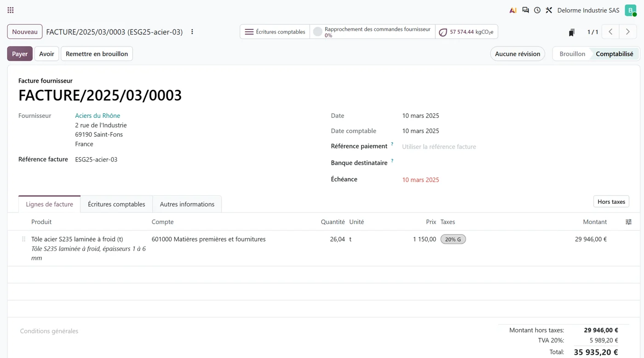
Task: Open the activities clock icon
Action: [x=537, y=10]
